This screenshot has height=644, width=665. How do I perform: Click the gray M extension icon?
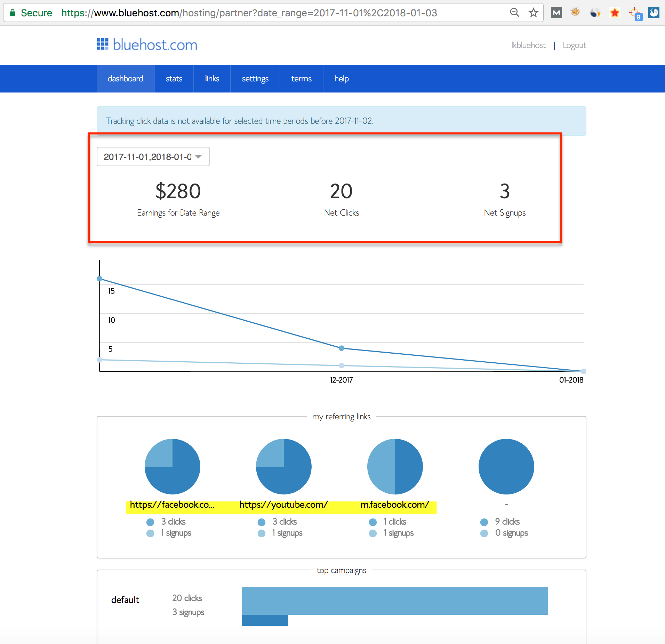pos(556,13)
